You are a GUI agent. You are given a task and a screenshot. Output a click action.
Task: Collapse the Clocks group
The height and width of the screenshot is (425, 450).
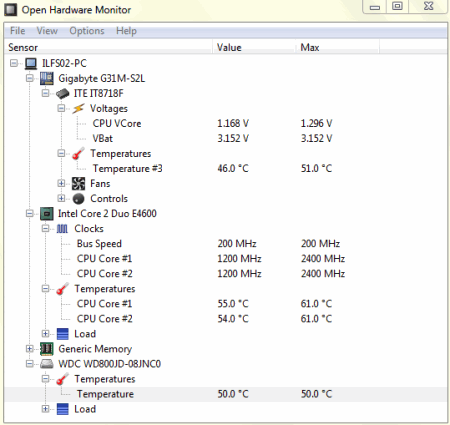45,229
